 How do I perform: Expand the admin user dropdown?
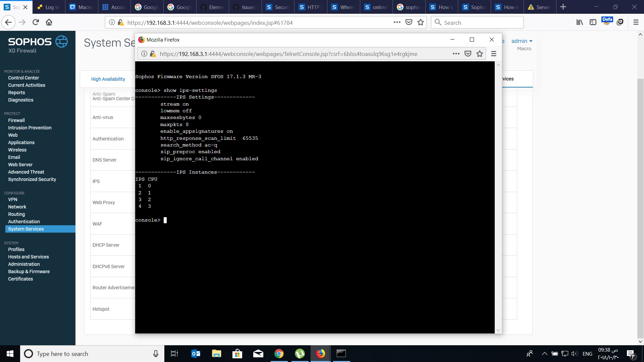[x=522, y=41]
